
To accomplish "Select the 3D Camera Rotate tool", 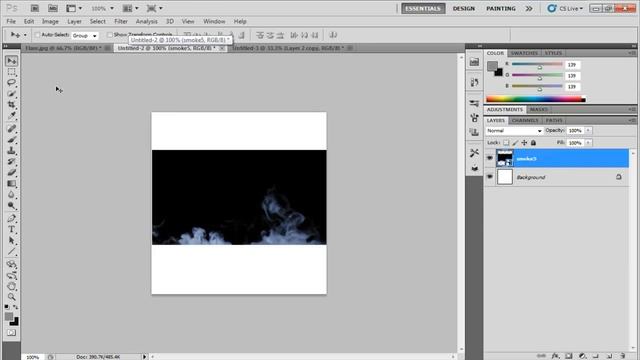I will 11,275.
